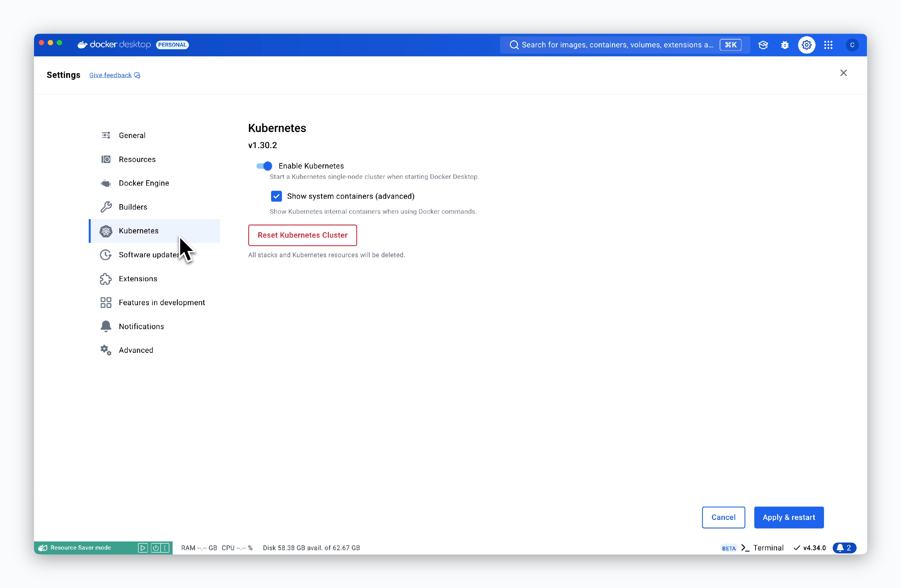Click the search magnifier icon
The height and width of the screenshot is (588, 901).
pos(514,45)
